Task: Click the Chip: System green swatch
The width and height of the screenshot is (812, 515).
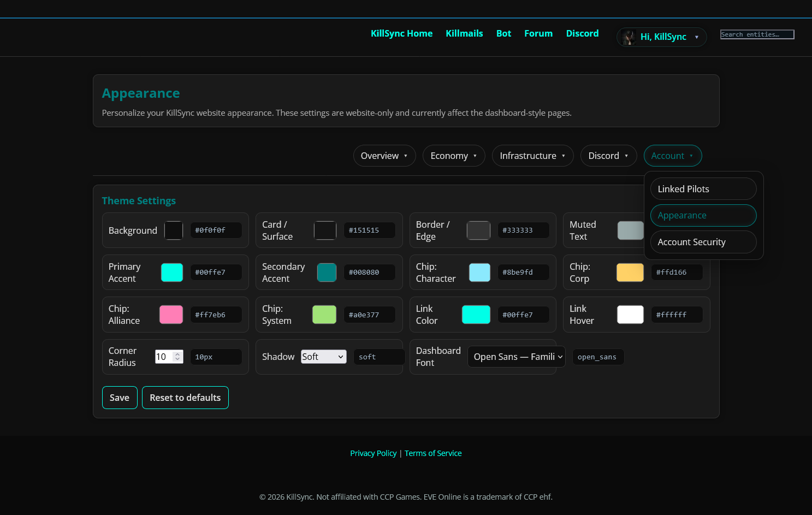Action: [x=324, y=315]
